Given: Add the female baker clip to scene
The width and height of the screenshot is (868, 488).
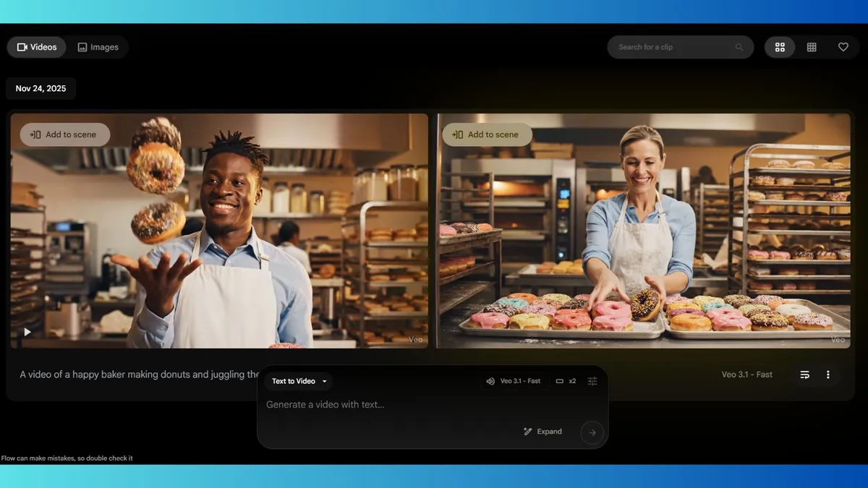Looking at the screenshot, I should 487,134.
